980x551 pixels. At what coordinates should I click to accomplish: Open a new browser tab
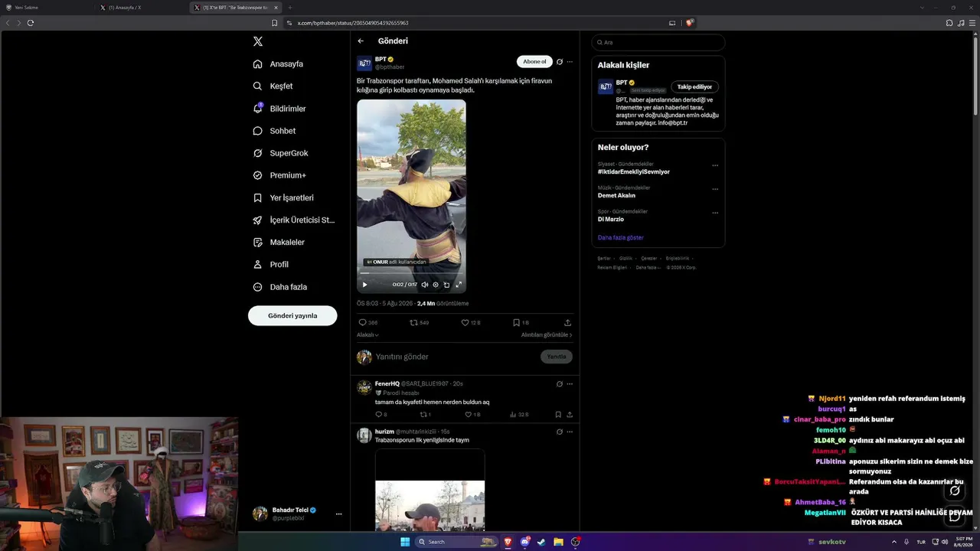(289, 8)
